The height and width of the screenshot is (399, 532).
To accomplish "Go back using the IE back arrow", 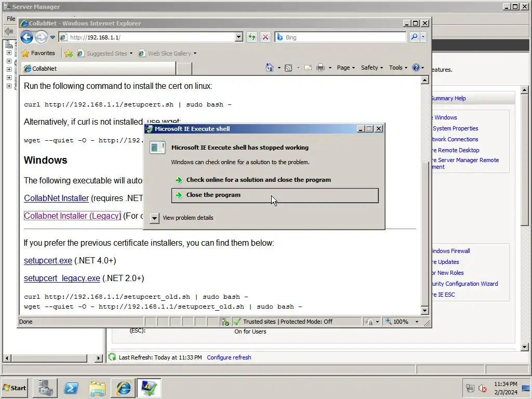I will pyautogui.click(x=27, y=37).
